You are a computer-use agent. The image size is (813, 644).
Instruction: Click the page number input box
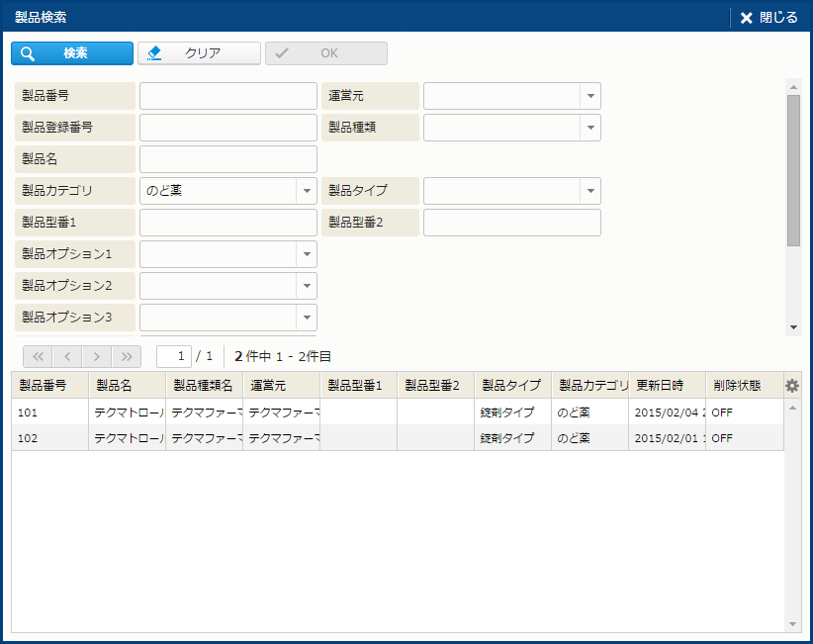pos(173,356)
